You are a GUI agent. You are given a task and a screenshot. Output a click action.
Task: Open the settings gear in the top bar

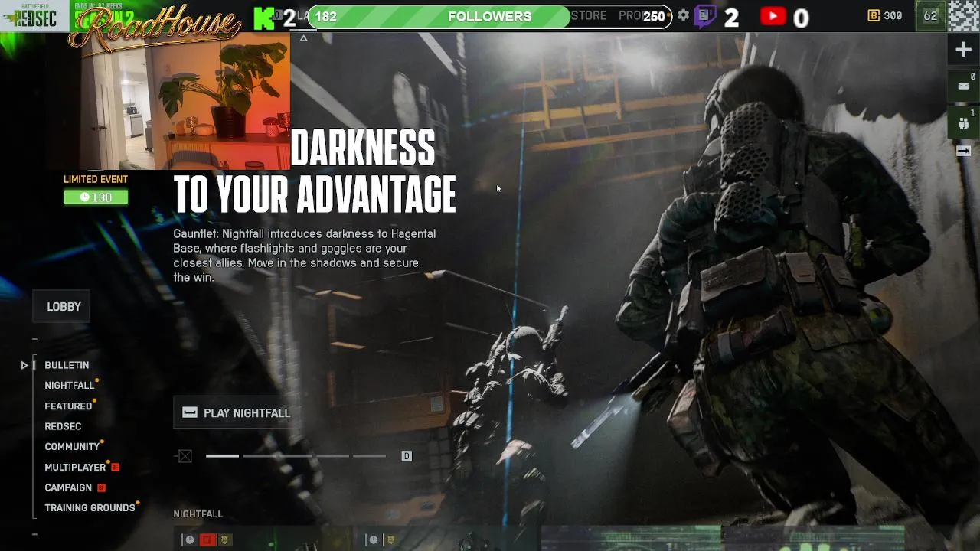click(x=683, y=15)
